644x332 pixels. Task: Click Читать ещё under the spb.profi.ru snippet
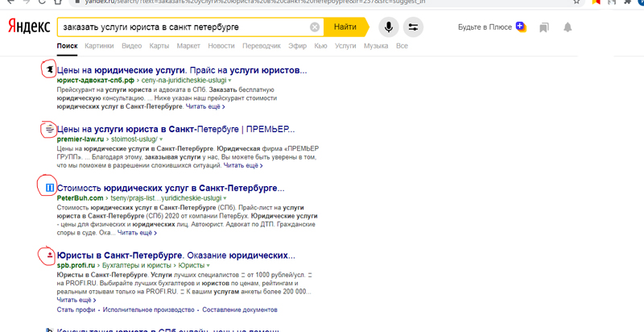click(76, 300)
